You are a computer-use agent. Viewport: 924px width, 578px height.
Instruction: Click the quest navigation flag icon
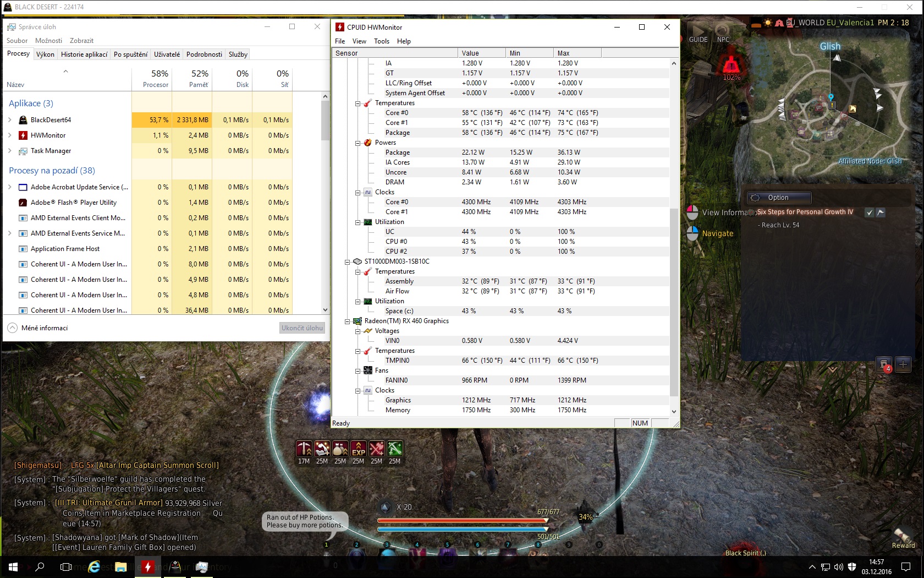(881, 212)
